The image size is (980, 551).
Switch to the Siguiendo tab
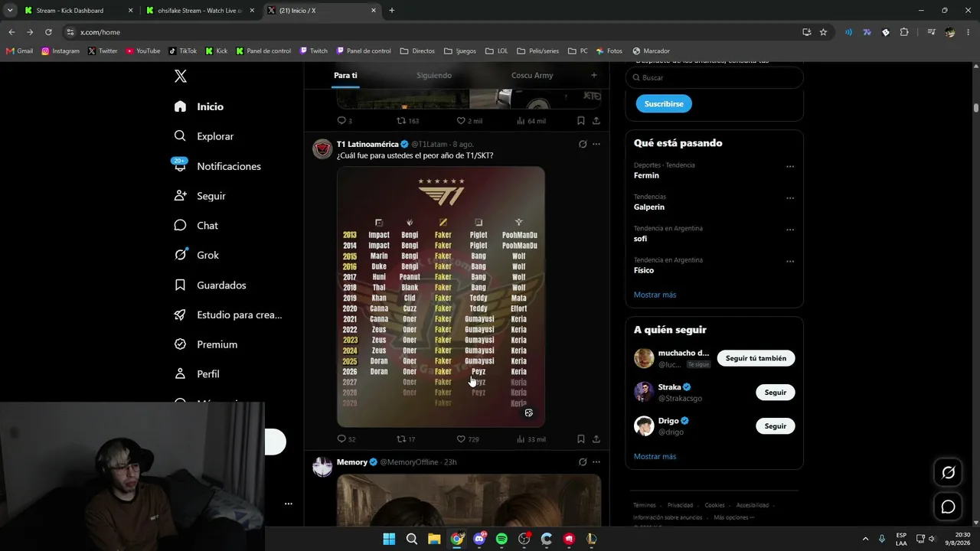tap(434, 76)
